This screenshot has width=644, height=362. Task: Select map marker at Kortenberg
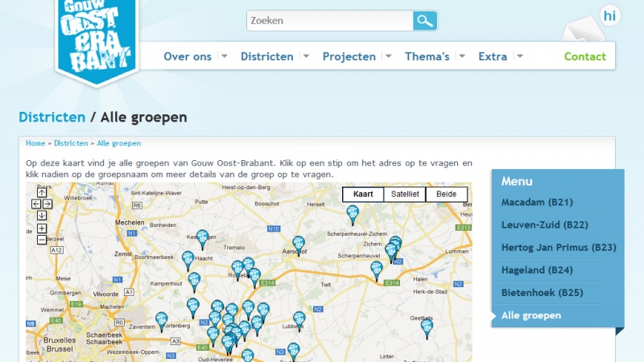[162, 322]
